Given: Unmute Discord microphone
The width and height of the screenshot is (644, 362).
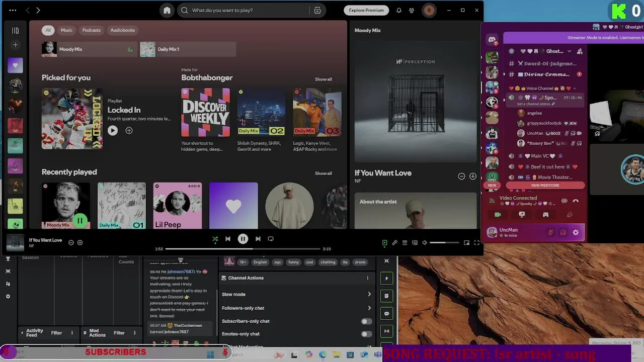Looking at the screenshot, I should pos(550,233).
